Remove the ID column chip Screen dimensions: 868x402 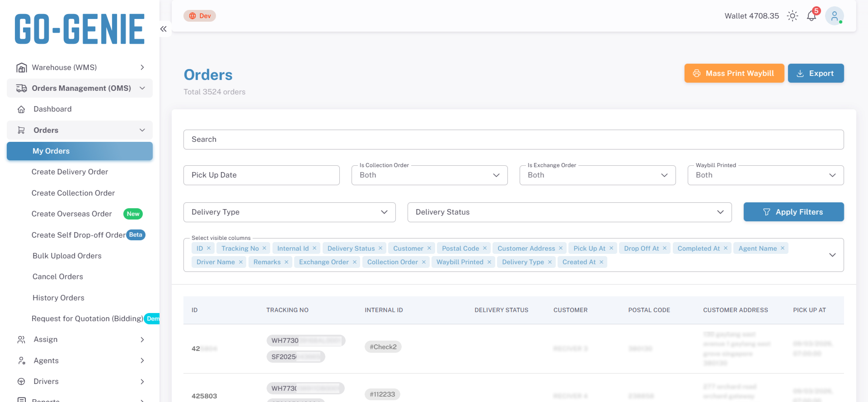pyautogui.click(x=209, y=248)
